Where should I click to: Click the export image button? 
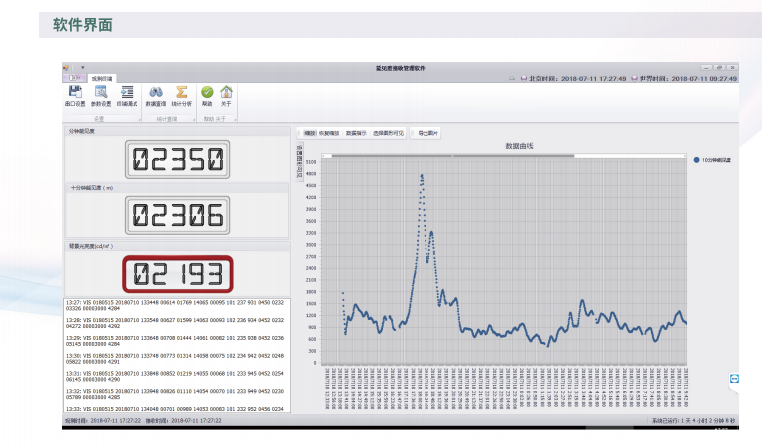pos(426,133)
